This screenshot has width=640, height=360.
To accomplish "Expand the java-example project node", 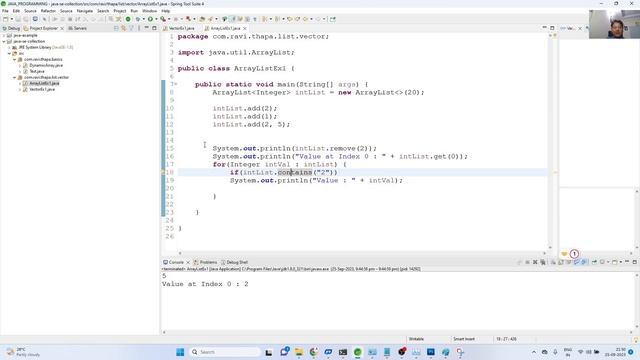I will point(4,36).
